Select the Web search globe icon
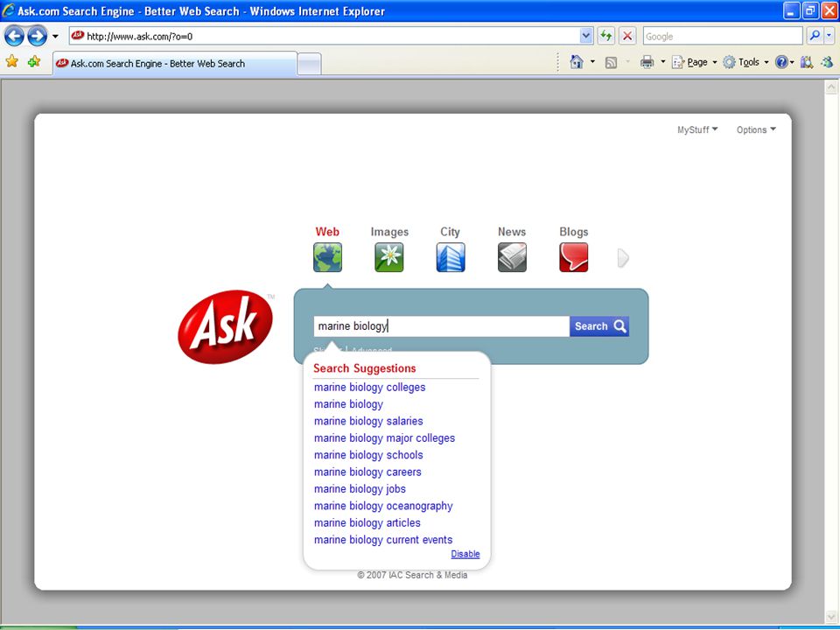Image resolution: width=840 pixels, height=630 pixels. [327, 257]
